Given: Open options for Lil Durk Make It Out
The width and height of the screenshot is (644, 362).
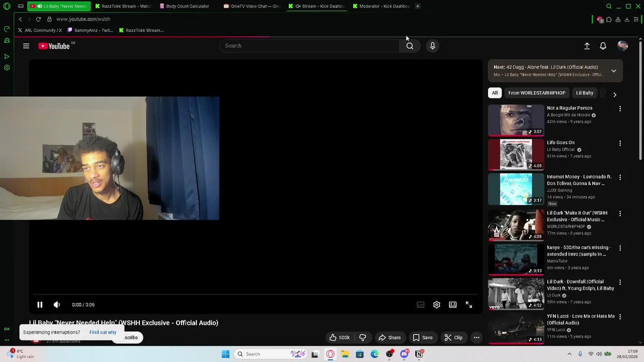Looking at the screenshot, I should click(x=620, y=214).
